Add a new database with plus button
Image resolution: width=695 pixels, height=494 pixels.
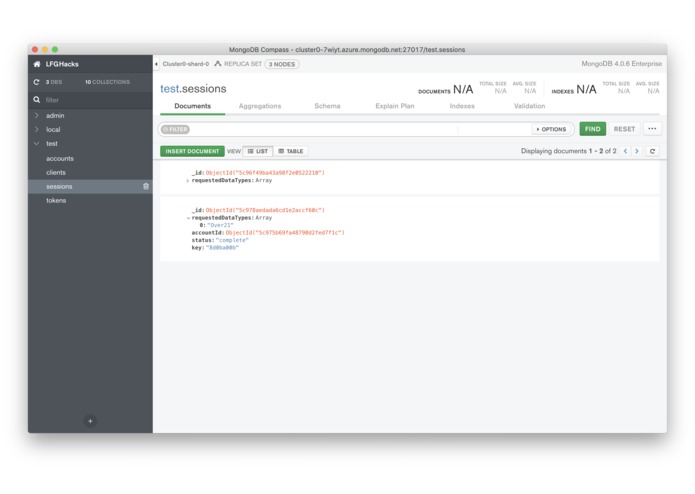tap(90, 421)
